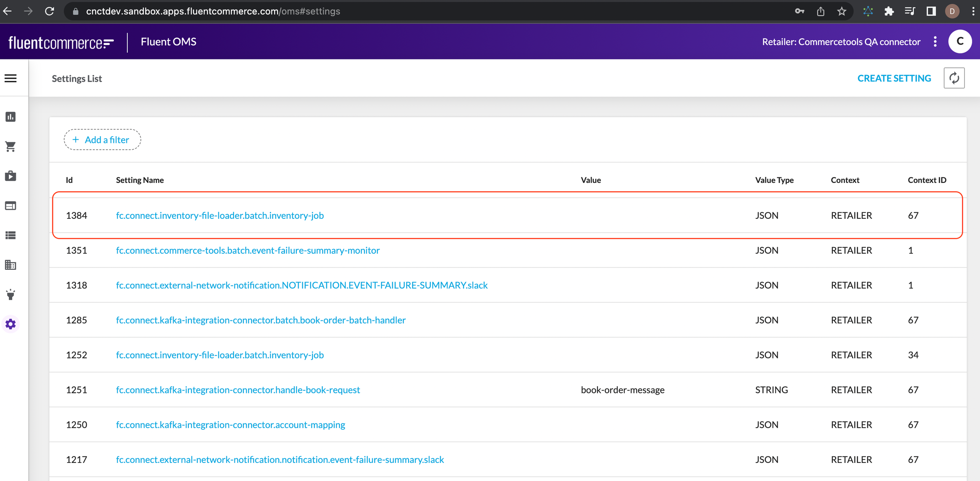Open the dashboard chart sidebar icon
980x481 pixels.
[x=11, y=117]
